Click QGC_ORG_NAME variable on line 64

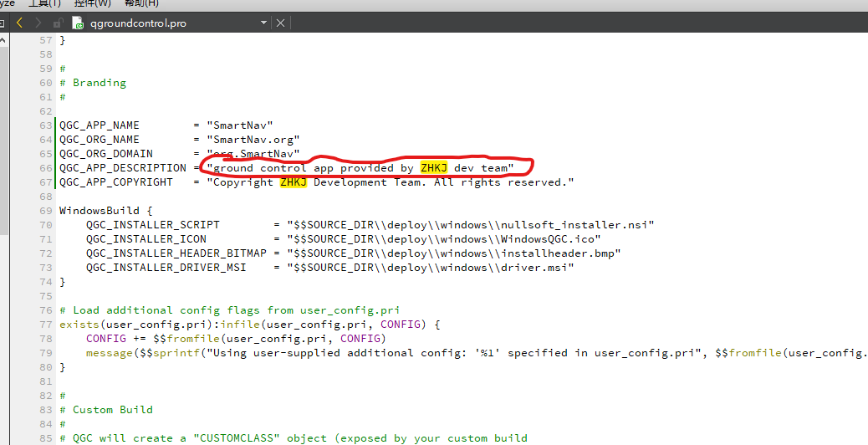point(100,140)
